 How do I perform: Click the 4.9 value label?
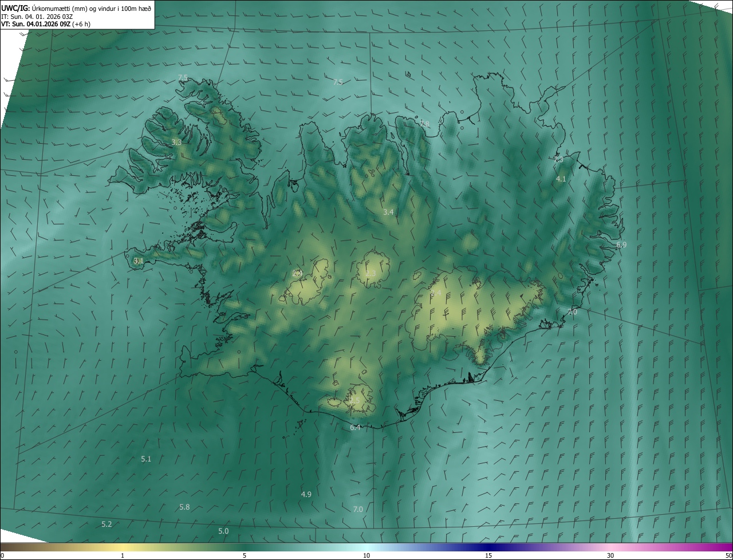pos(306,494)
